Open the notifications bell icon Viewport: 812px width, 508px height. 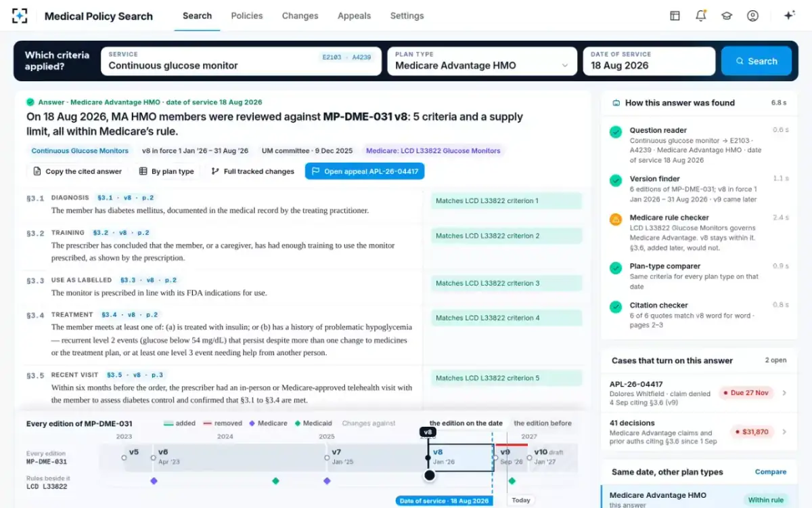(x=701, y=16)
